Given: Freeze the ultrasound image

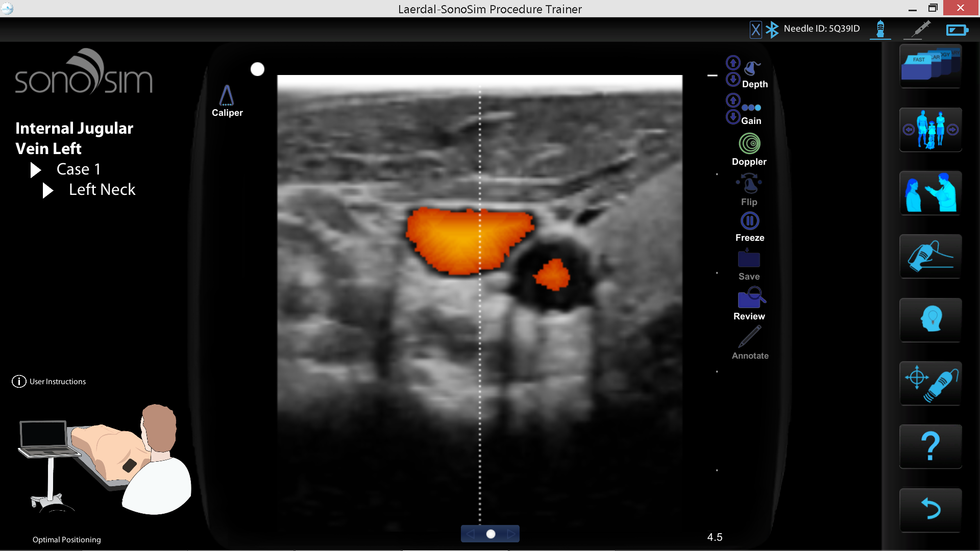Looking at the screenshot, I should [749, 221].
